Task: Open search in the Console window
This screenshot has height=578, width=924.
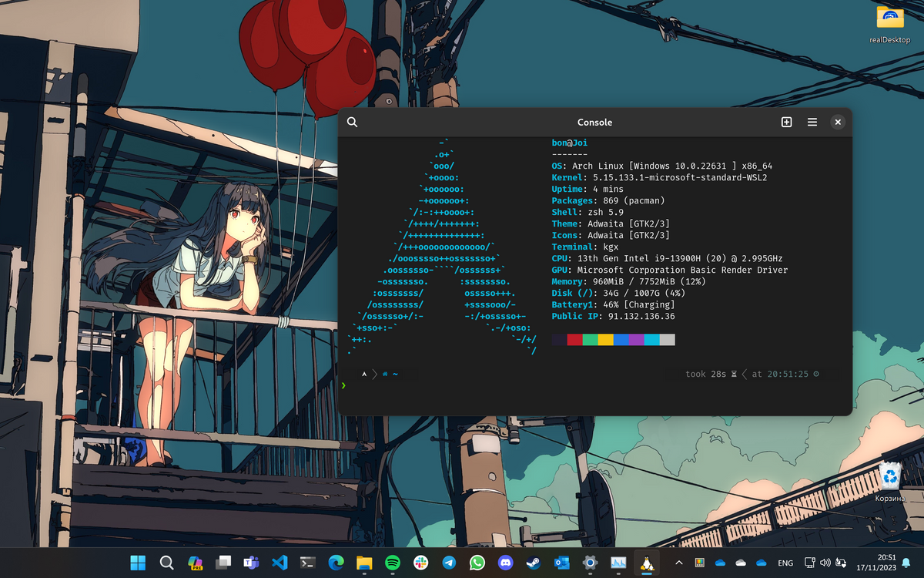Action: 352,122
